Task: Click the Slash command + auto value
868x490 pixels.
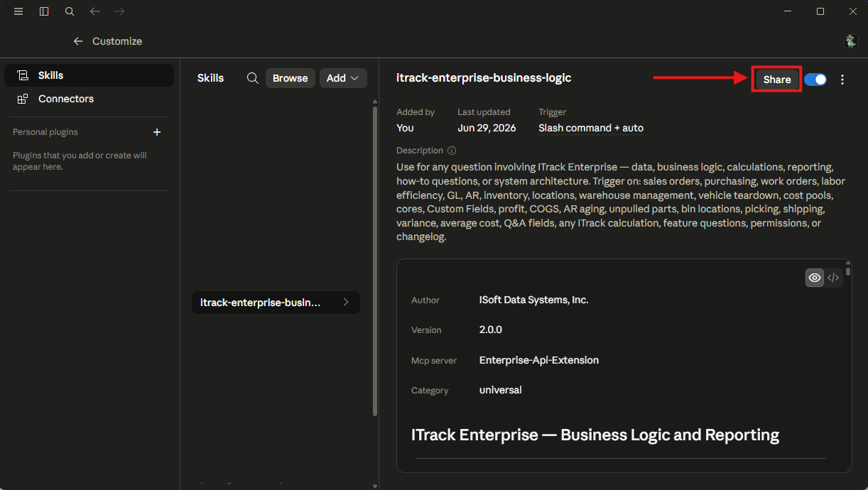Action: (591, 128)
